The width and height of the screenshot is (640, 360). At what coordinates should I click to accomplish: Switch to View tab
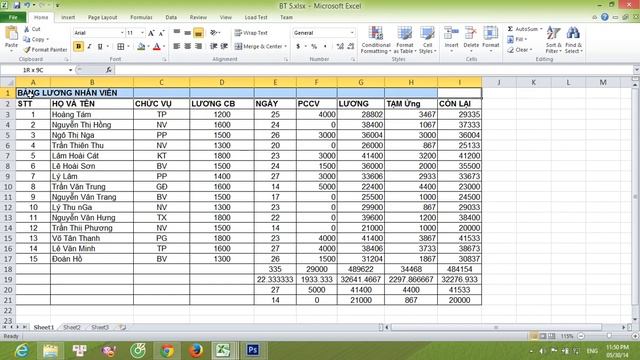pyautogui.click(x=226, y=18)
